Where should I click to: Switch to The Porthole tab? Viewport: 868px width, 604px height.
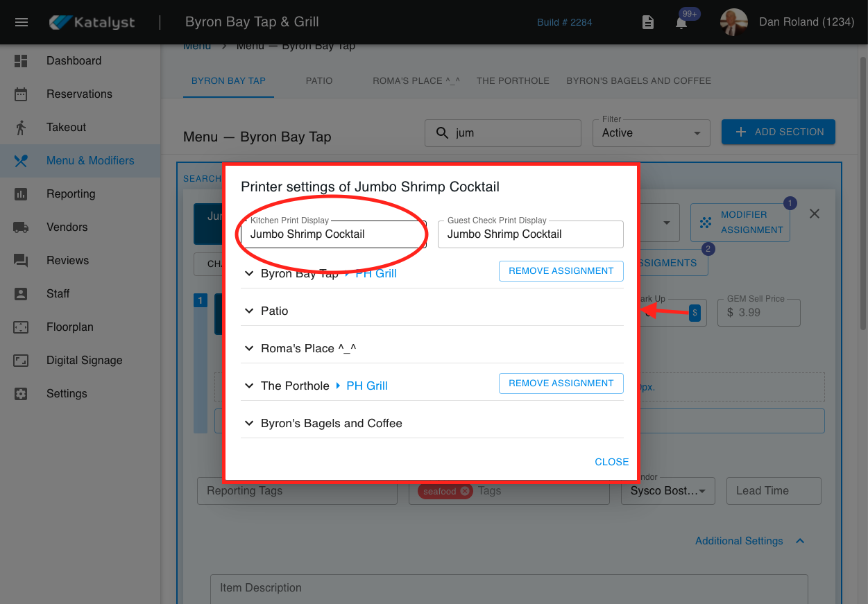tap(513, 81)
